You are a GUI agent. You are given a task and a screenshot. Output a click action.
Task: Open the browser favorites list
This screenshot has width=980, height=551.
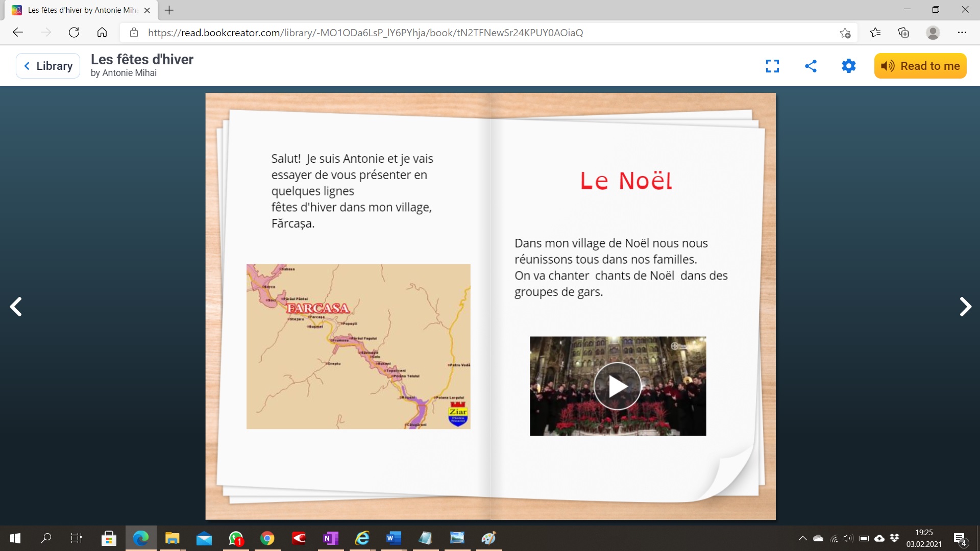[875, 33]
